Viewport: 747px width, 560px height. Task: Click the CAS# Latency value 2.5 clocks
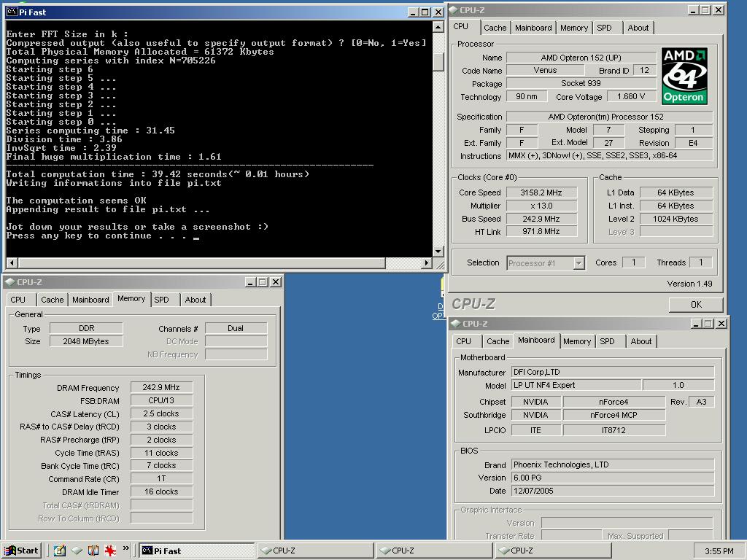tap(161, 414)
